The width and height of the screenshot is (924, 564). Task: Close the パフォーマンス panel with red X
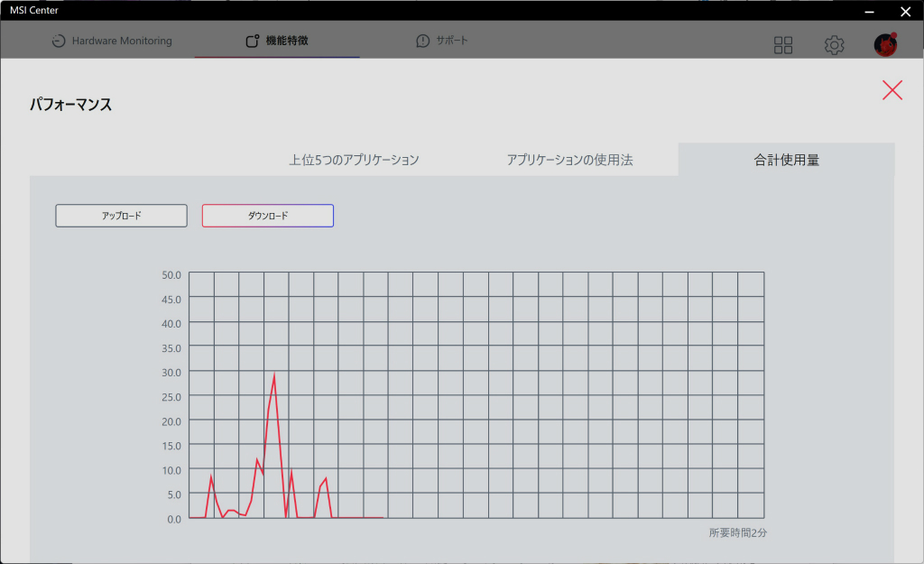(892, 90)
